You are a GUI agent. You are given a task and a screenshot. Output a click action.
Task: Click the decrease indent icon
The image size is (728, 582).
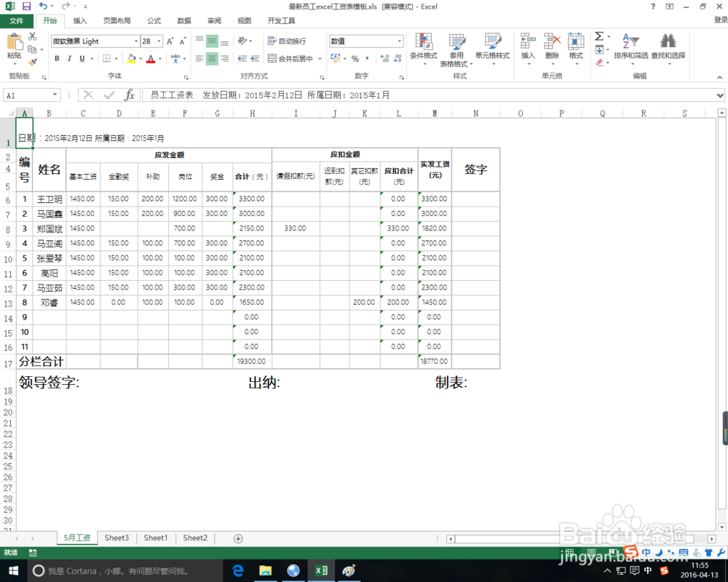[x=242, y=58]
